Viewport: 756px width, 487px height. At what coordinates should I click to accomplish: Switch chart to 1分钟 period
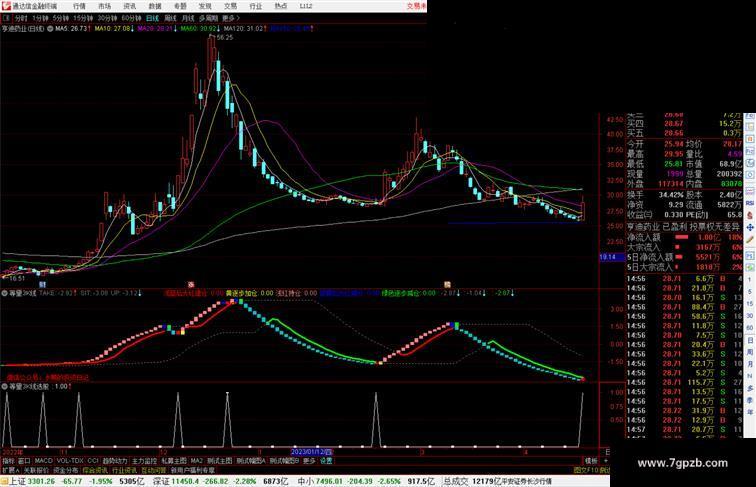click(x=40, y=18)
